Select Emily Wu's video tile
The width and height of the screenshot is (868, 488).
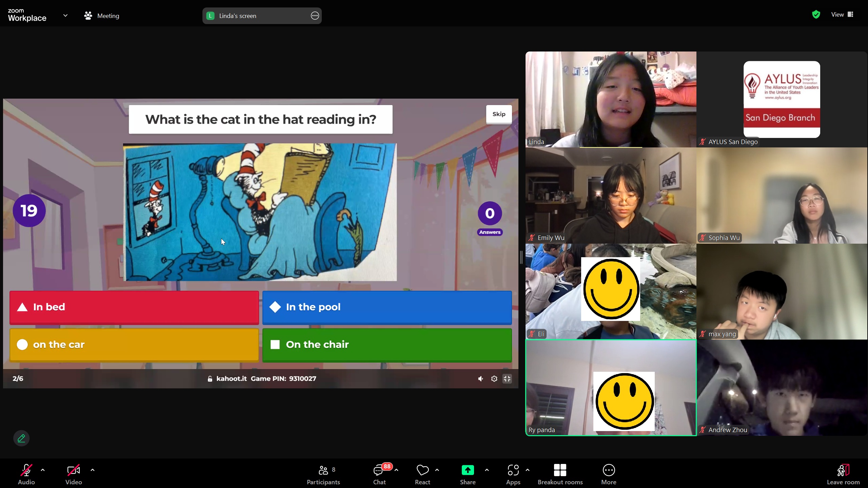611,196
